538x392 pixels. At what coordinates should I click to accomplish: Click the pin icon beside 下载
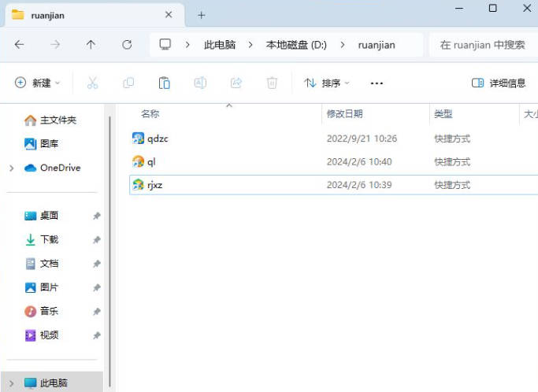point(96,240)
